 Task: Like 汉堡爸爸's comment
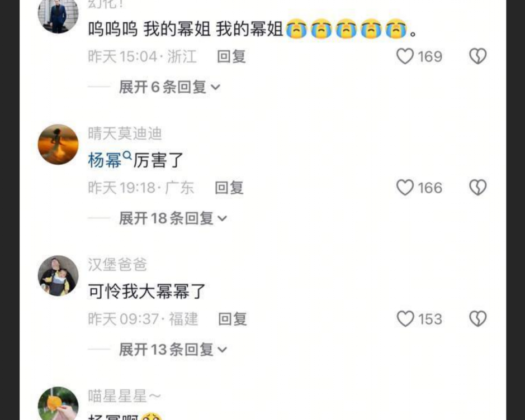[405, 319]
